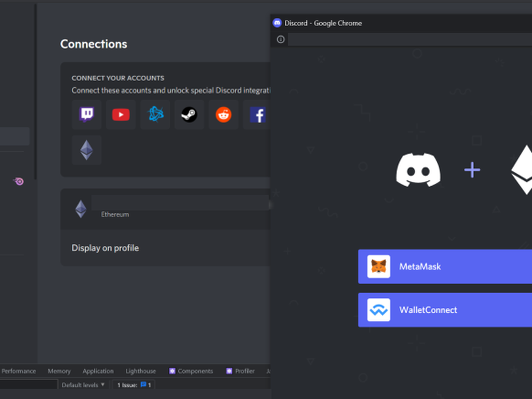The width and height of the screenshot is (532, 399).
Task: Click the popup address bar field
Action: pyautogui.click(x=410, y=40)
